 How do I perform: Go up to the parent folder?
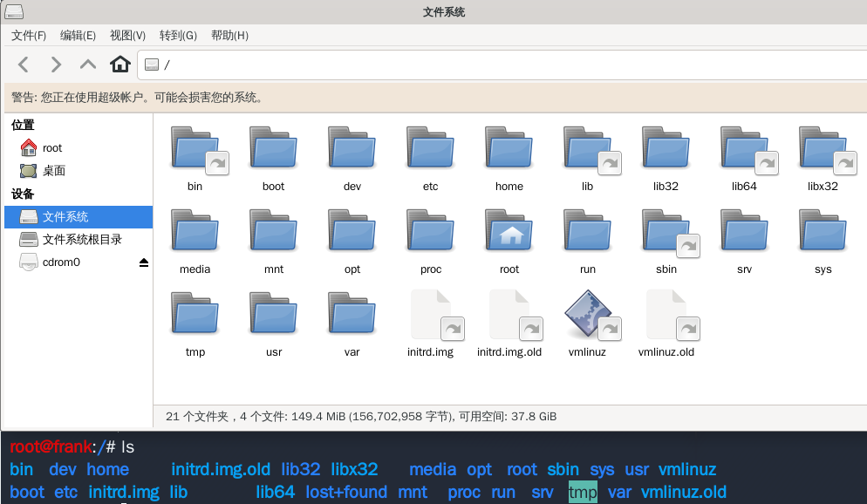coord(88,65)
